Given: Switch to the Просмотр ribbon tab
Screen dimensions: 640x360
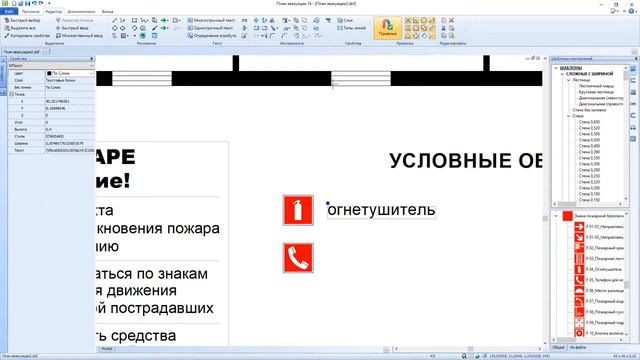Looking at the screenshot, I should click(31, 11).
